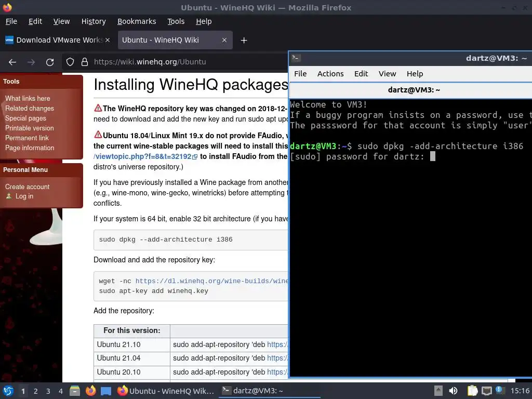Switch to workspace 2
The image size is (532, 399).
36,391
